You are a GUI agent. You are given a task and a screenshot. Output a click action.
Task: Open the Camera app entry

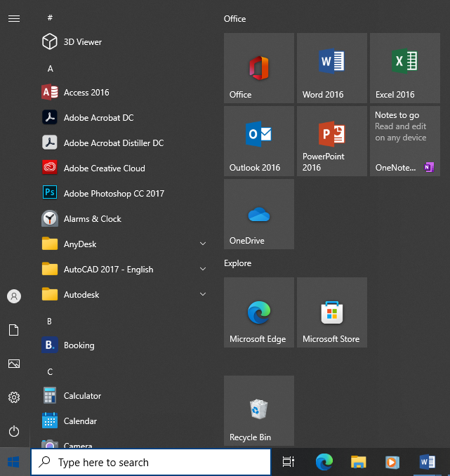point(123,442)
